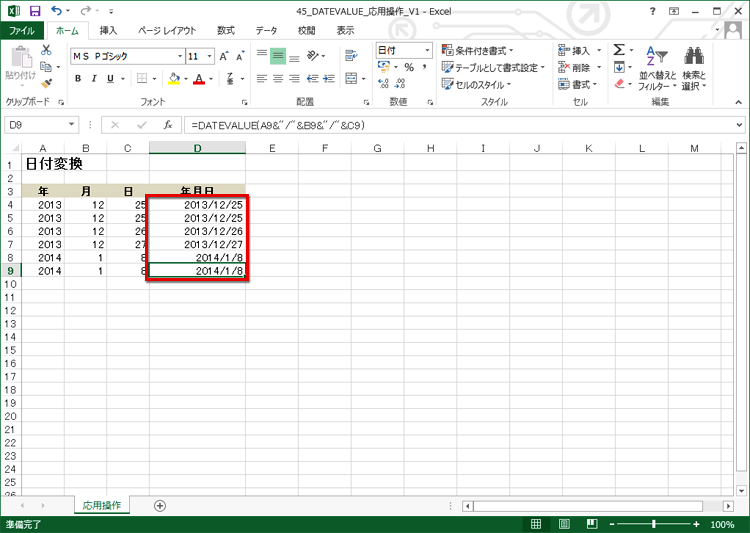Click the Undo arrow icon

tap(56, 11)
